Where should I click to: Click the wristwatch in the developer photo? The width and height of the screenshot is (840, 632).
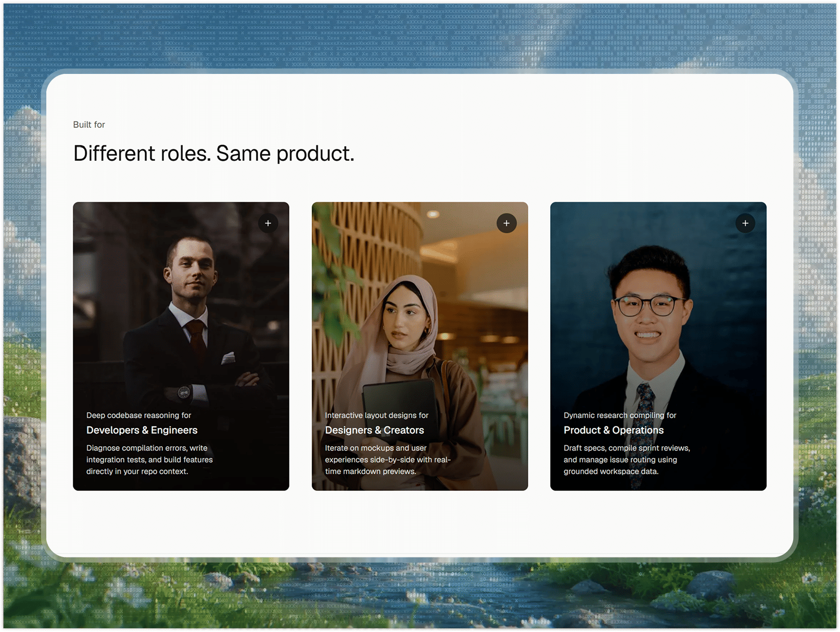click(x=184, y=393)
